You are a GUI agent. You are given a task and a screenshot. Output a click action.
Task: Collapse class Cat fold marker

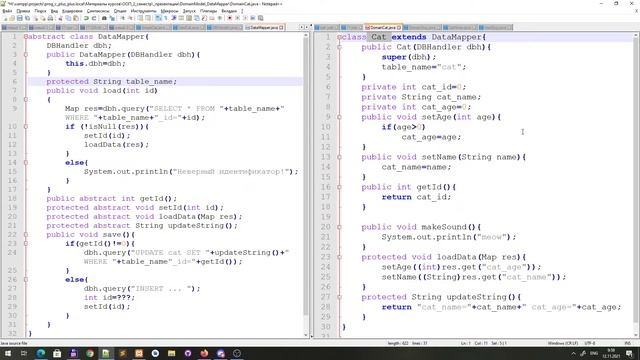[x=339, y=37]
